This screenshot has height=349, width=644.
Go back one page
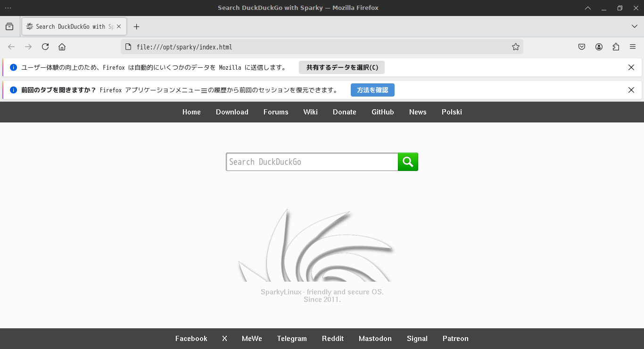click(11, 47)
